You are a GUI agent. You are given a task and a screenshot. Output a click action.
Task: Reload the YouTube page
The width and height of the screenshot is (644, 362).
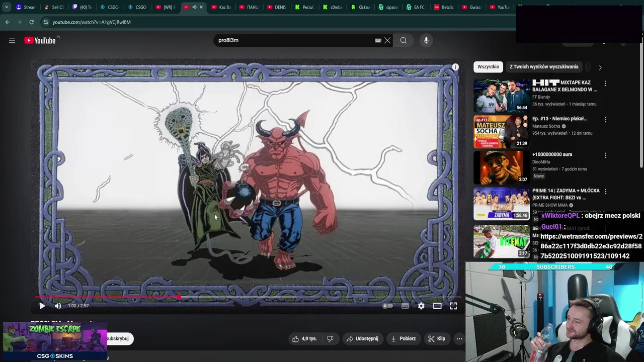coord(31,22)
